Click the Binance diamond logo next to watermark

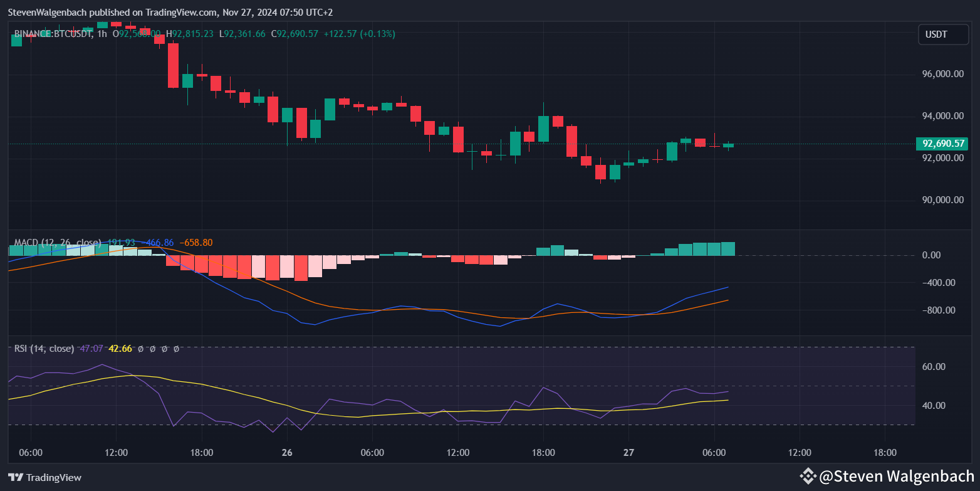pos(808,476)
